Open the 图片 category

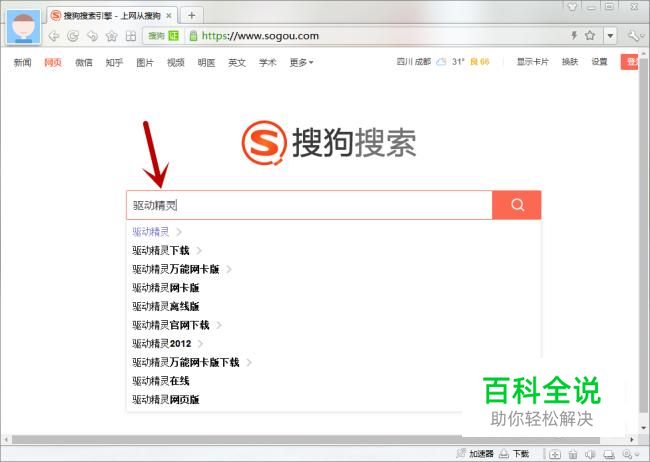tap(145, 63)
